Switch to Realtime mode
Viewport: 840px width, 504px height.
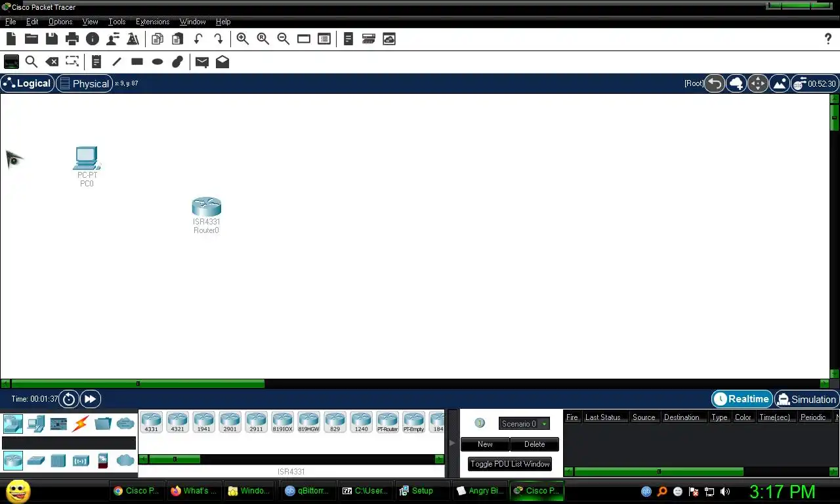point(742,399)
